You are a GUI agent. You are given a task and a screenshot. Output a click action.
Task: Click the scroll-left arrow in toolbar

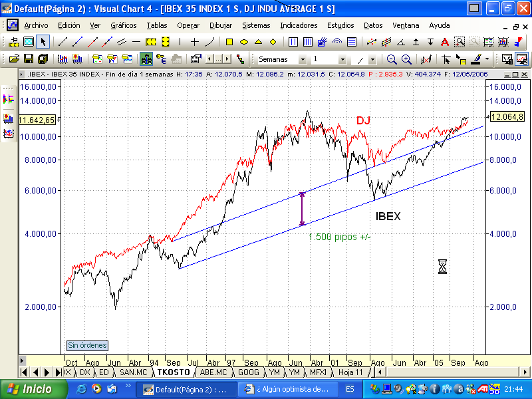(209, 59)
